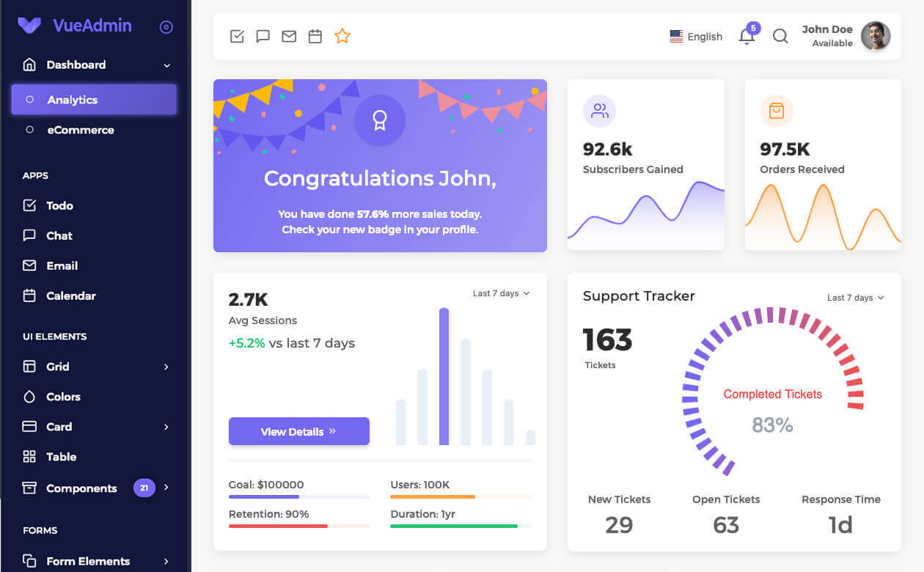Toggle the sidebar collapse radio icon
The width and height of the screenshot is (924, 572).
click(166, 27)
